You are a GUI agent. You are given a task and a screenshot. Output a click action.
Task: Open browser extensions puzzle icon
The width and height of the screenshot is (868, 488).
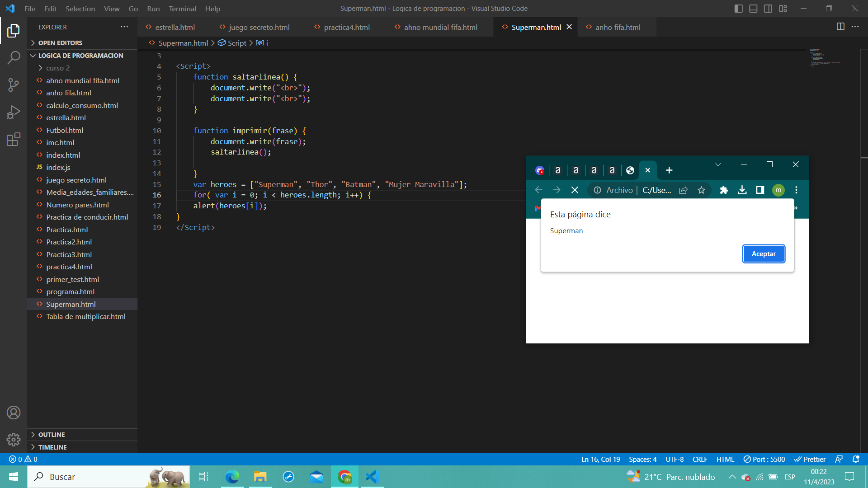click(x=724, y=190)
